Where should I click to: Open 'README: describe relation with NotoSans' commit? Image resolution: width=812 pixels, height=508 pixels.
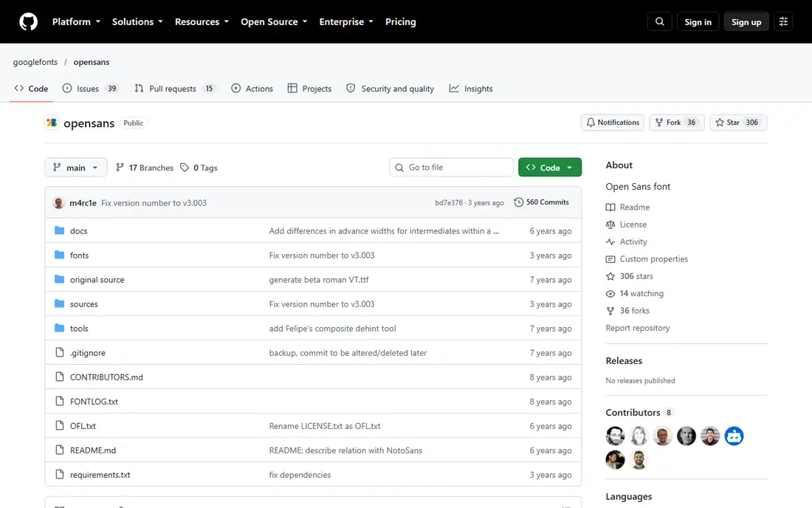[345, 450]
